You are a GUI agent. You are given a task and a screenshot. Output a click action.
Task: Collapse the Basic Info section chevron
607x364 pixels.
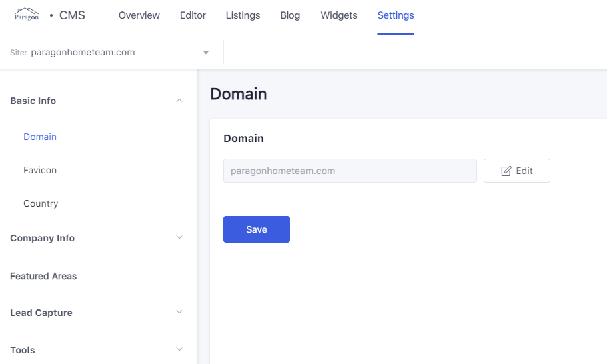coord(179,101)
